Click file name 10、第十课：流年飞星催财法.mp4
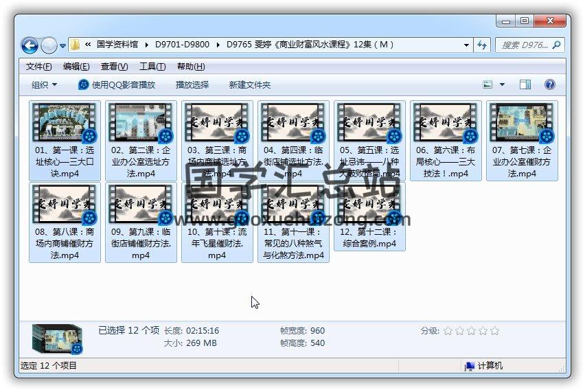Screen dimensions: 585x392 coord(217,244)
